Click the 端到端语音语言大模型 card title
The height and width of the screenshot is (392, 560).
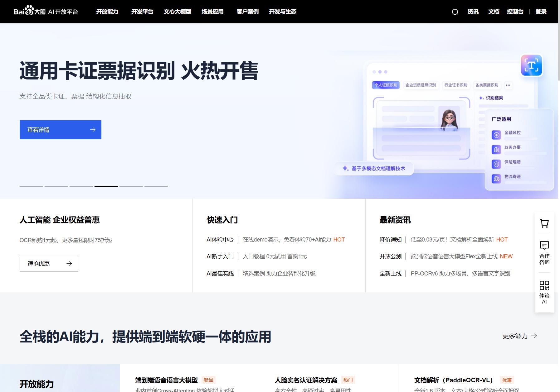coord(167,380)
